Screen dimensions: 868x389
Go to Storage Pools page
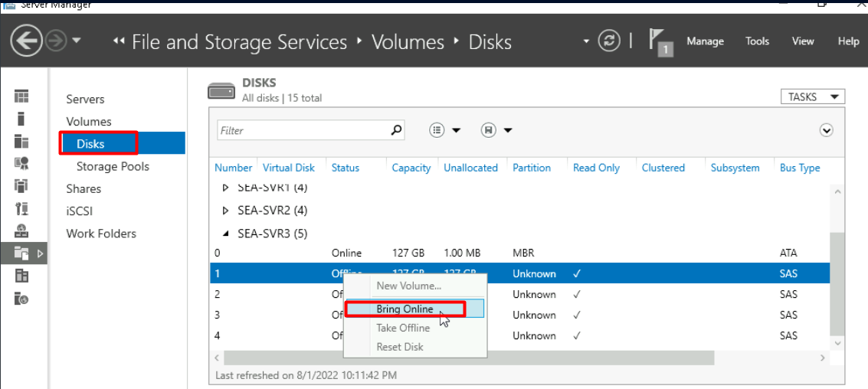pyautogui.click(x=113, y=166)
